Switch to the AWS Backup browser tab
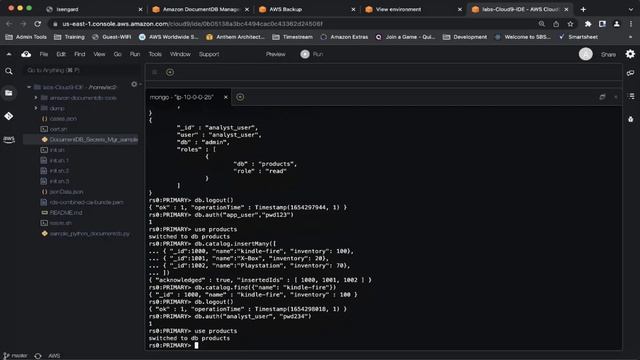The width and height of the screenshot is (640, 360). click(307, 9)
